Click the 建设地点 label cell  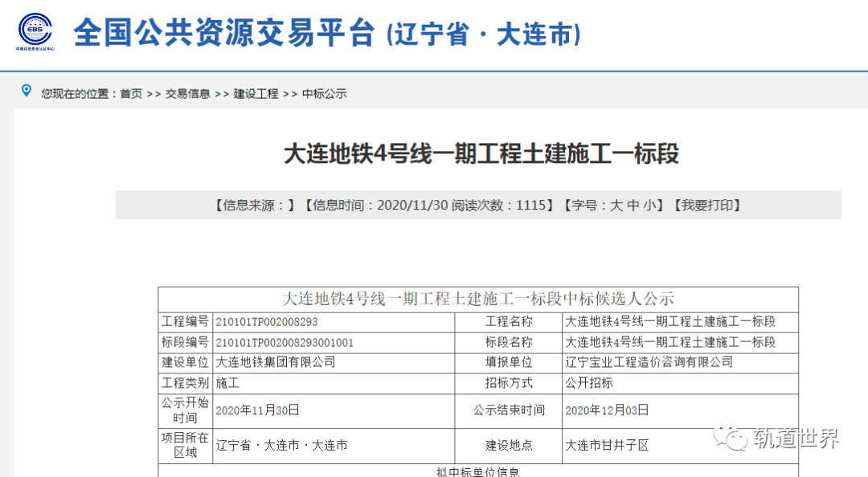point(509,446)
